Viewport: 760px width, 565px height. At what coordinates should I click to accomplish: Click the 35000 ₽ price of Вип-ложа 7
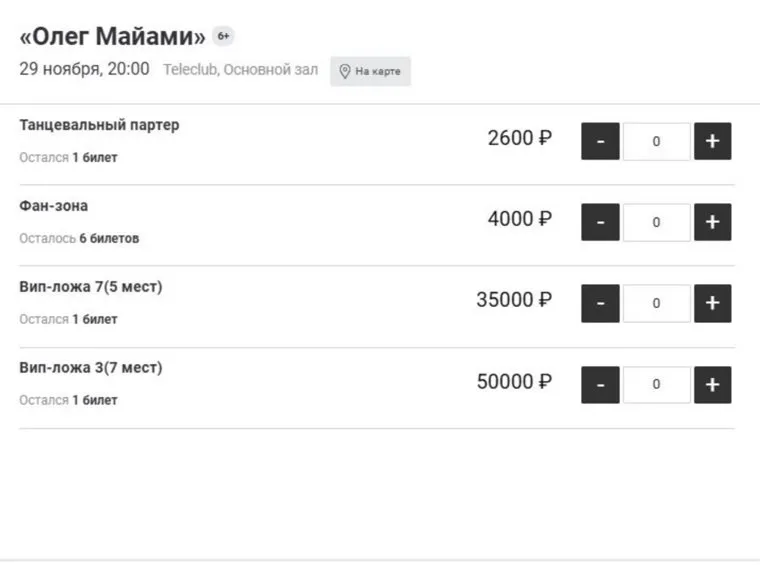click(x=513, y=300)
